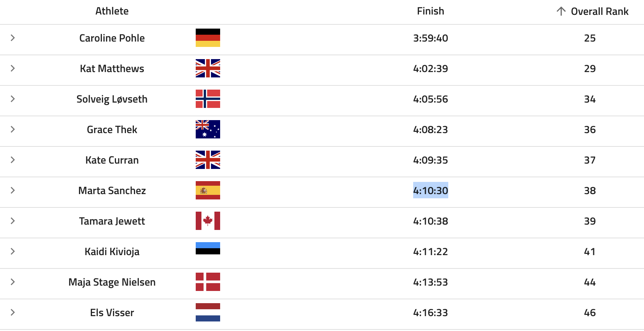Click the Danish flag beside Maja Stage Nielsen
This screenshot has width=644, height=331.
coord(208,282)
